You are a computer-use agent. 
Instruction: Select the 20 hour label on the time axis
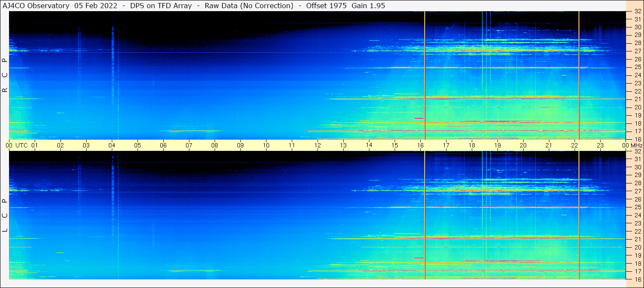[x=523, y=145]
